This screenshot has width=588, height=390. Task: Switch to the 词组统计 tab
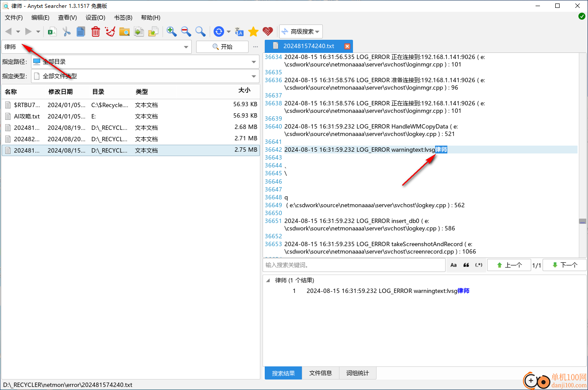[x=358, y=373]
